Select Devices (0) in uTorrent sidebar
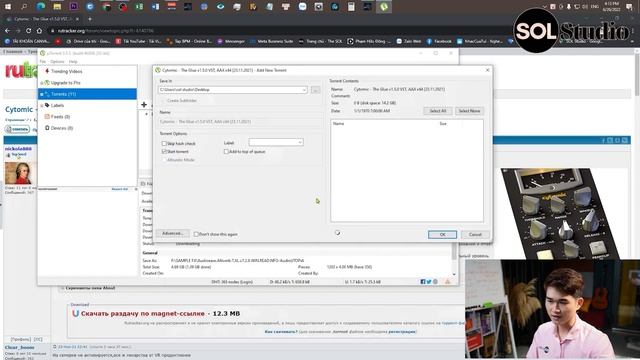 (x=62, y=128)
